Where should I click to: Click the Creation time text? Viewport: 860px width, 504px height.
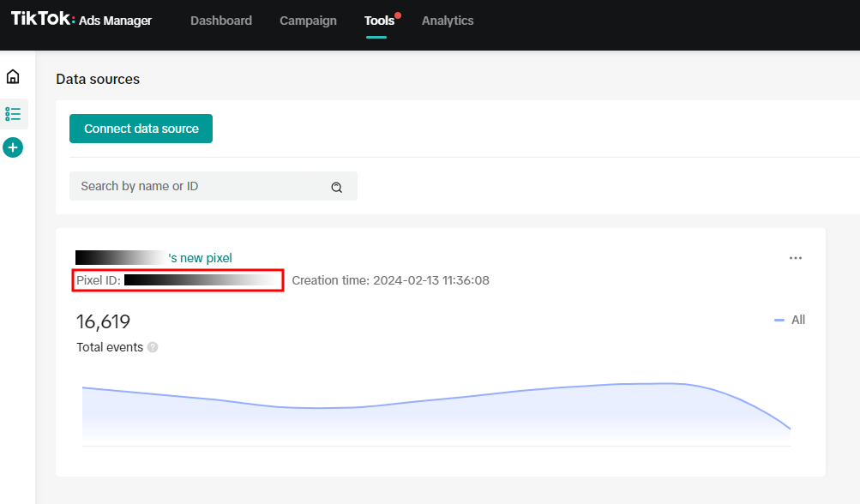(x=390, y=280)
